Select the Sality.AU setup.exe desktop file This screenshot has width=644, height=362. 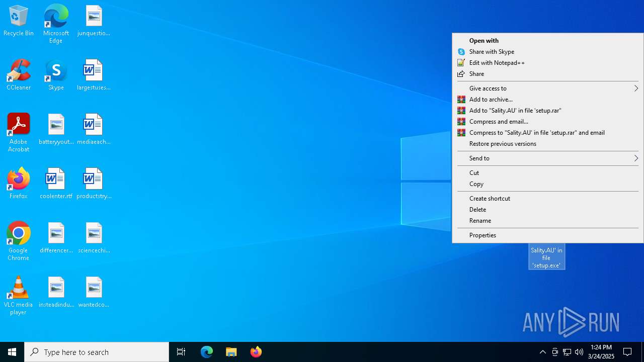tap(546, 257)
